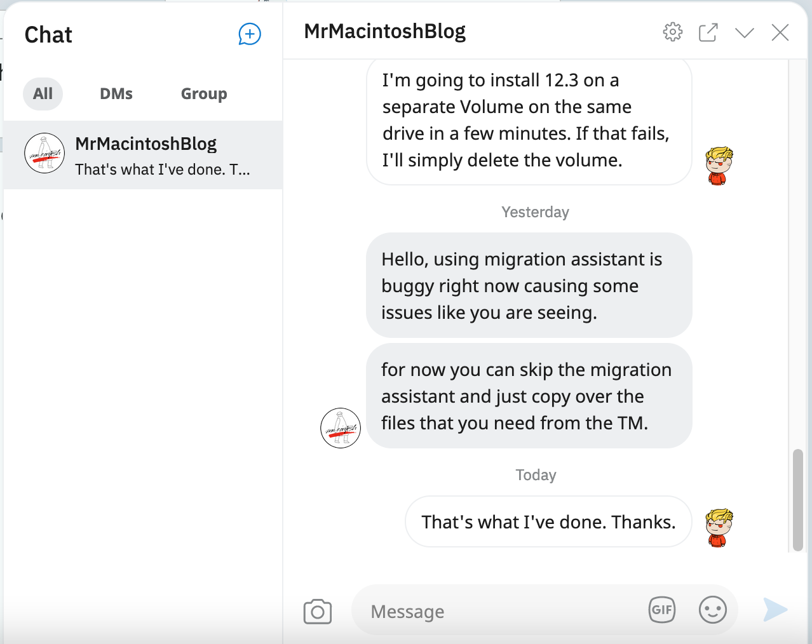Collapse chat window with chevron

pos(744,32)
